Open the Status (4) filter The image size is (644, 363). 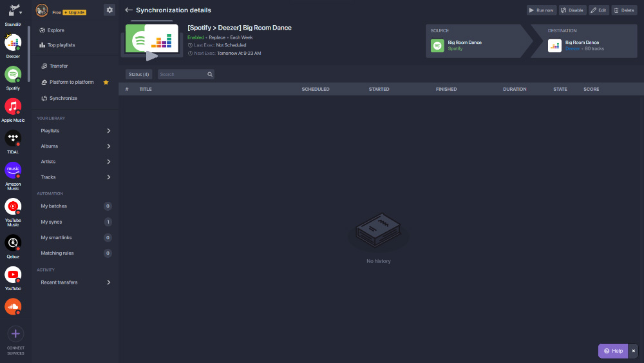click(x=139, y=74)
